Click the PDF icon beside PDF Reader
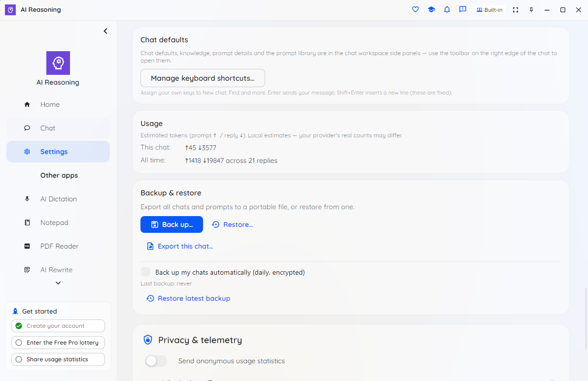The width and height of the screenshot is (588, 381). coord(27,246)
